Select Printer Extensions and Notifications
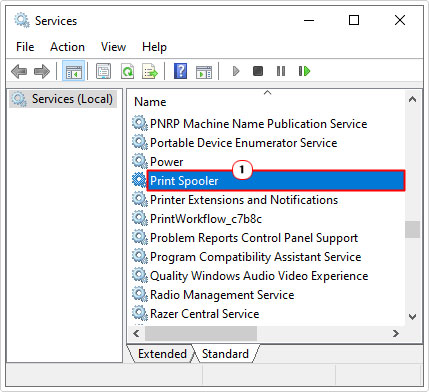The width and height of the screenshot is (429, 392). tap(244, 200)
